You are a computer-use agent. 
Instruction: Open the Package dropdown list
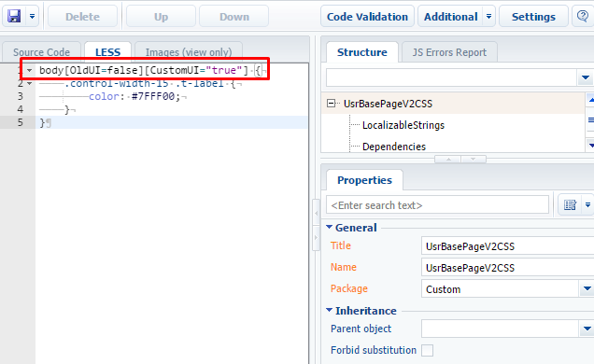coord(587,288)
